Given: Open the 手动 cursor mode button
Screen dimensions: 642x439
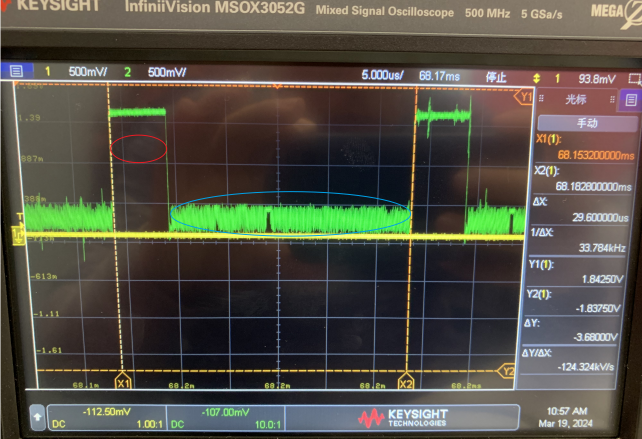Looking at the screenshot, I should click(x=587, y=123).
